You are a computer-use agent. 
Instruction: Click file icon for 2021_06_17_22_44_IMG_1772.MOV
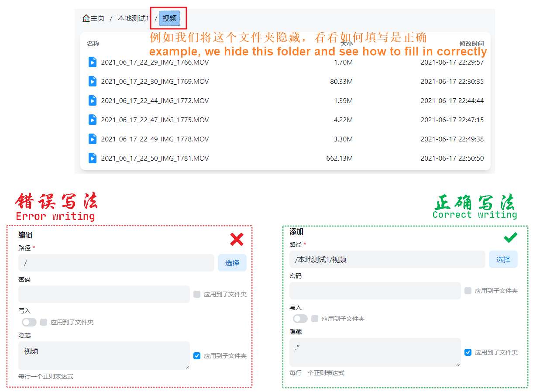click(x=93, y=100)
